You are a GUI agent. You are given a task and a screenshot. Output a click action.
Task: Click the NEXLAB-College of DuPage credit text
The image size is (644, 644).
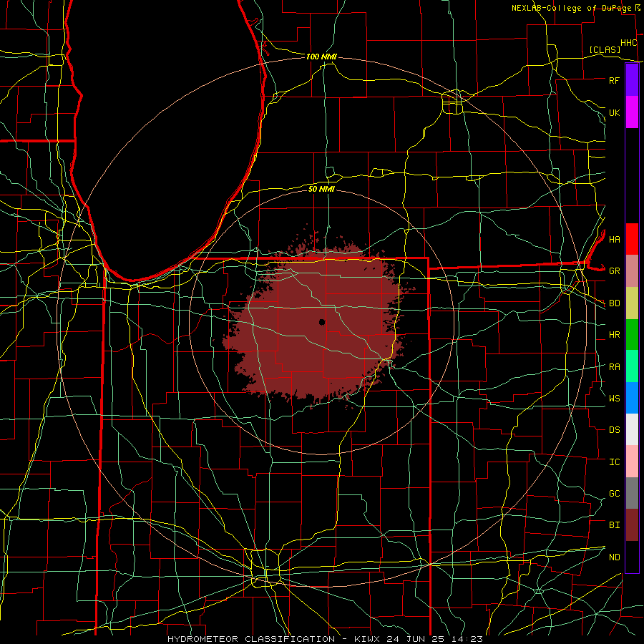point(572,8)
